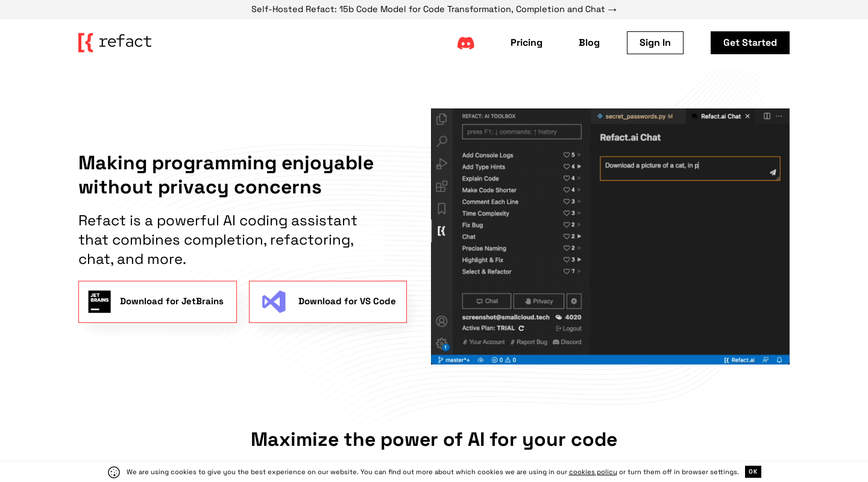The width and height of the screenshot is (868, 482).
Task: Click Download for VS Code
Action: [x=328, y=302]
